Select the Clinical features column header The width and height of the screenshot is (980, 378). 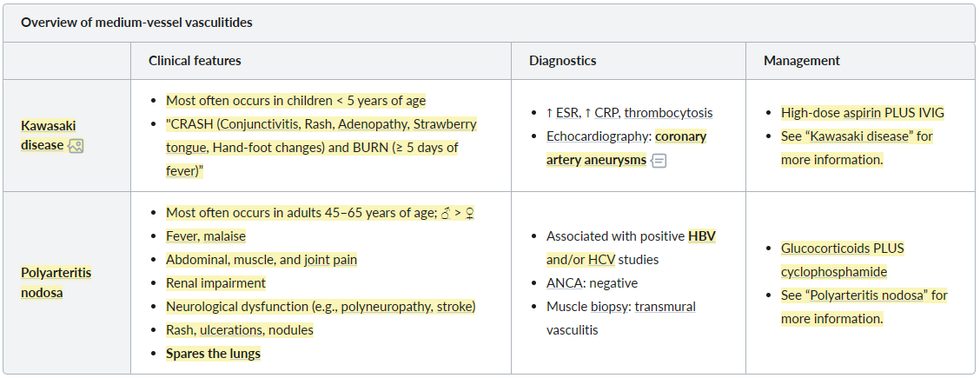[x=195, y=61]
